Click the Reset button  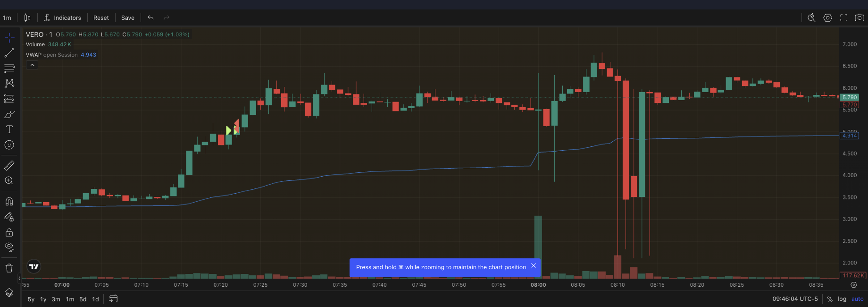pyautogui.click(x=101, y=18)
